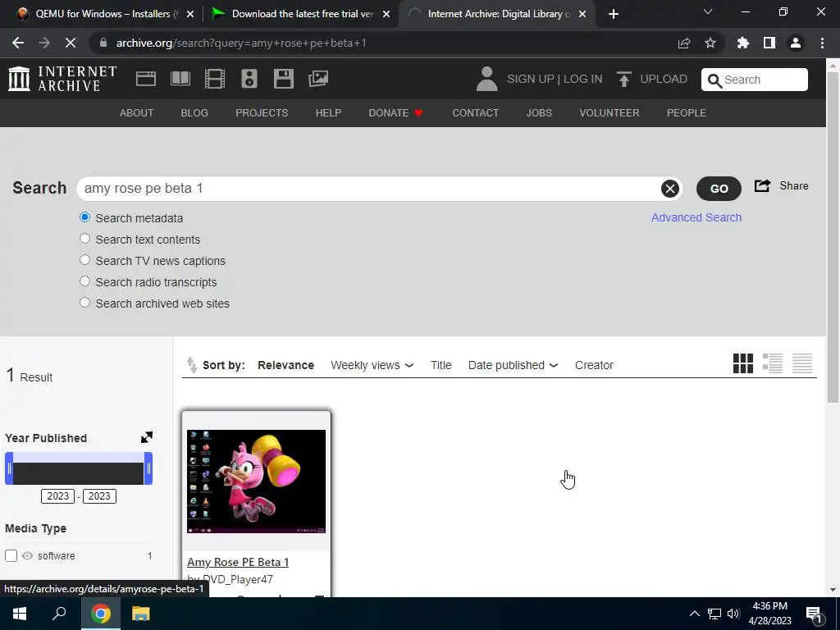Select the Search metadata radio button
Screen dimensions: 840x630
click(x=84, y=217)
